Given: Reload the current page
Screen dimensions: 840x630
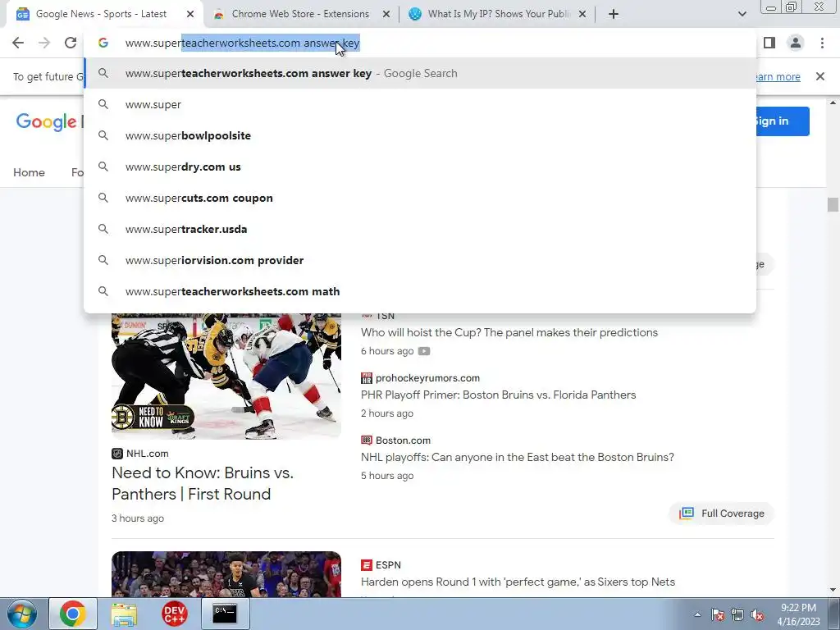Looking at the screenshot, I should coord(71,43).
